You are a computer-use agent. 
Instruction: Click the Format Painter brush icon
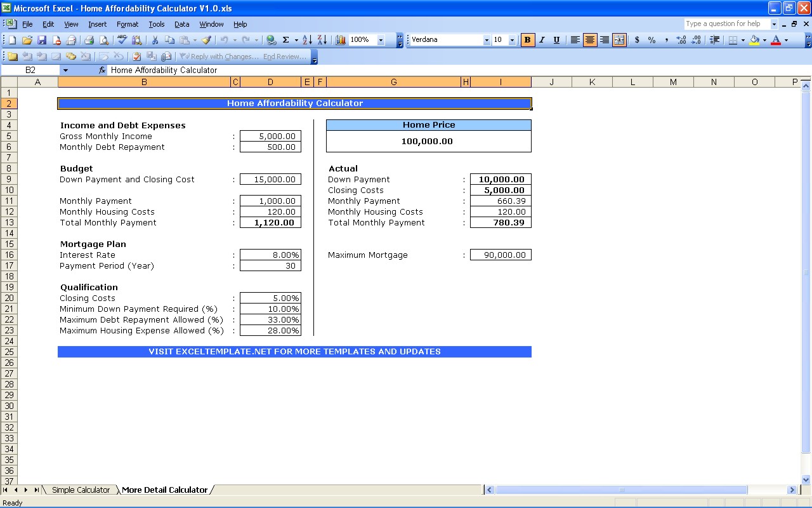206,40
